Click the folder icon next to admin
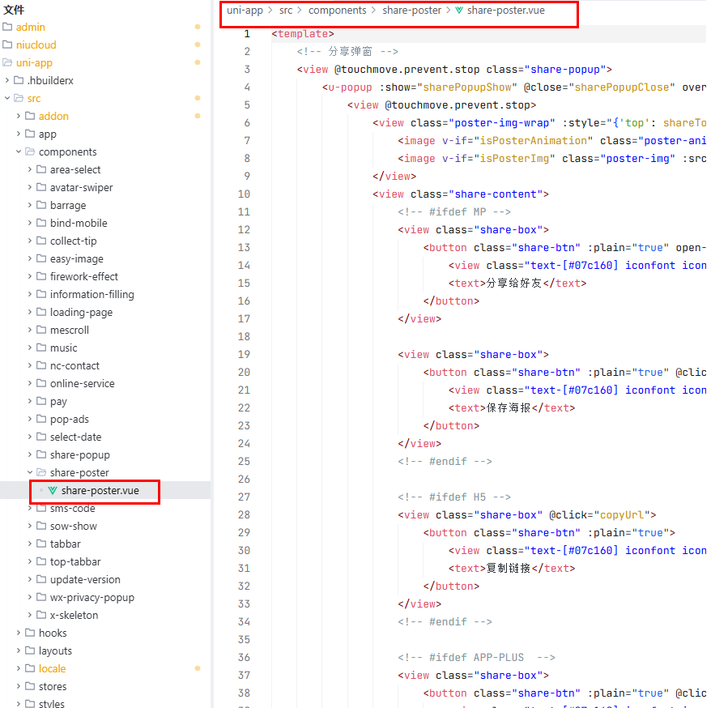The image size is (728, 708). [8, 27]
